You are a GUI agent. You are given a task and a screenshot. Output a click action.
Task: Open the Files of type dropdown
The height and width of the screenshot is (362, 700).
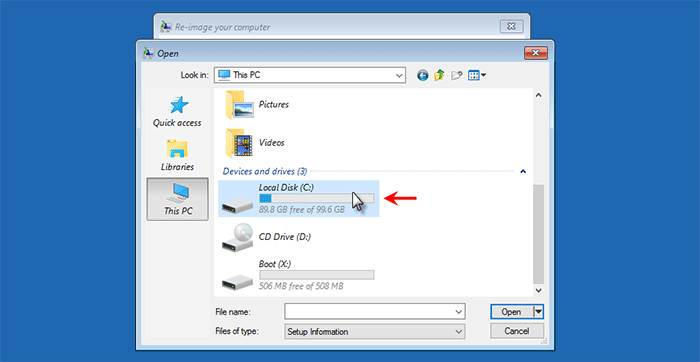[x=375, y=332]
